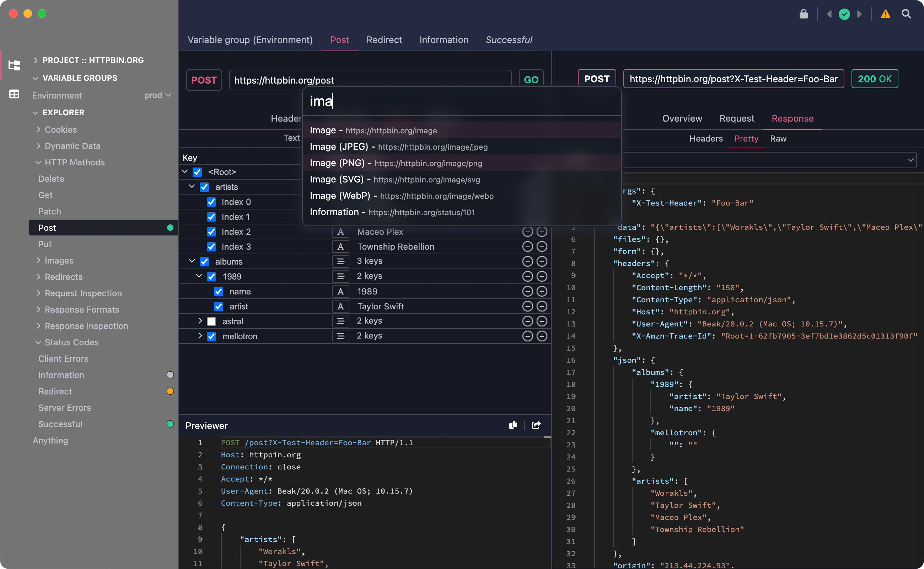
Task: Remove the artist row with the minus control
Action: (x=527, y=306)
